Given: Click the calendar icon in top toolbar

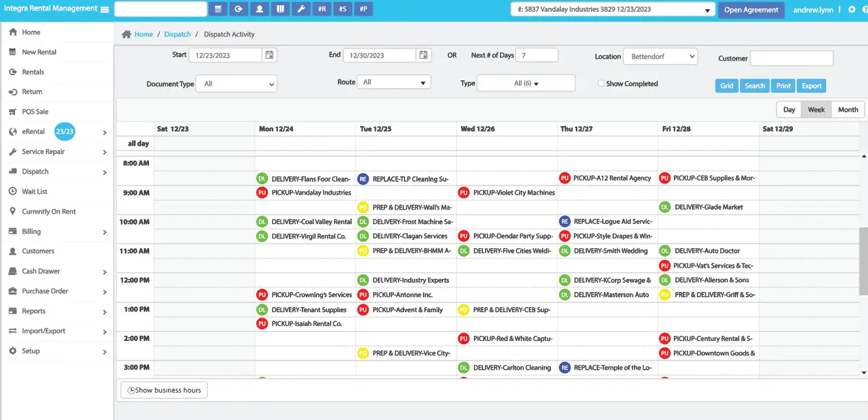Looking at the screenshot, I should [218, 9].
